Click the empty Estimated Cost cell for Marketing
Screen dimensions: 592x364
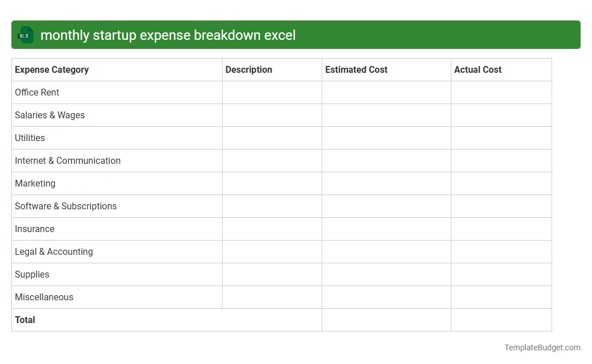386,183
